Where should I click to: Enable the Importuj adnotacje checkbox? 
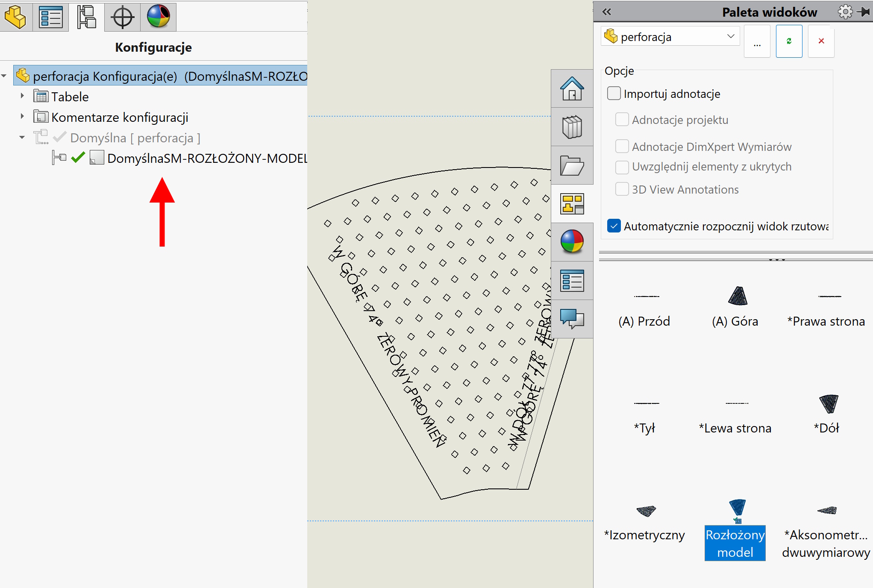614,94
